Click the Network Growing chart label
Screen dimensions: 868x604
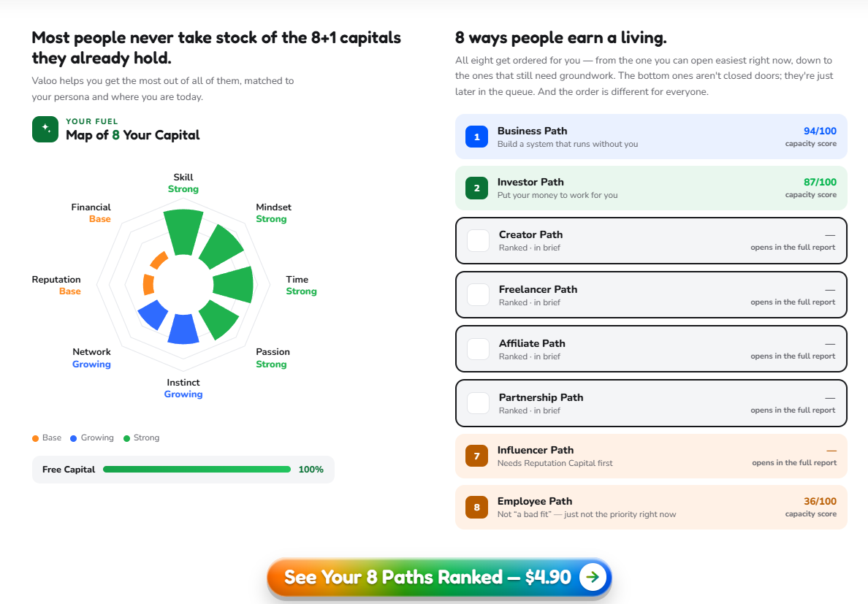point(91,358)
